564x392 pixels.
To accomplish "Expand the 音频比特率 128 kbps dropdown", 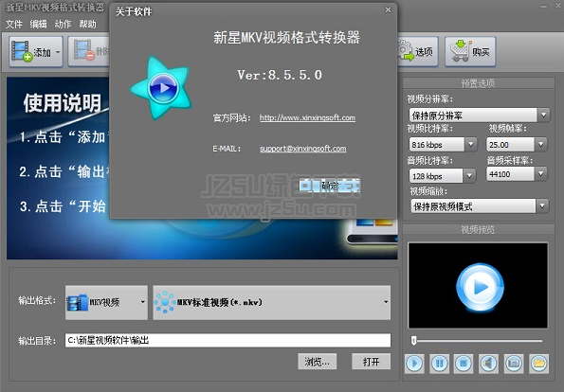I will pos(469,176).
